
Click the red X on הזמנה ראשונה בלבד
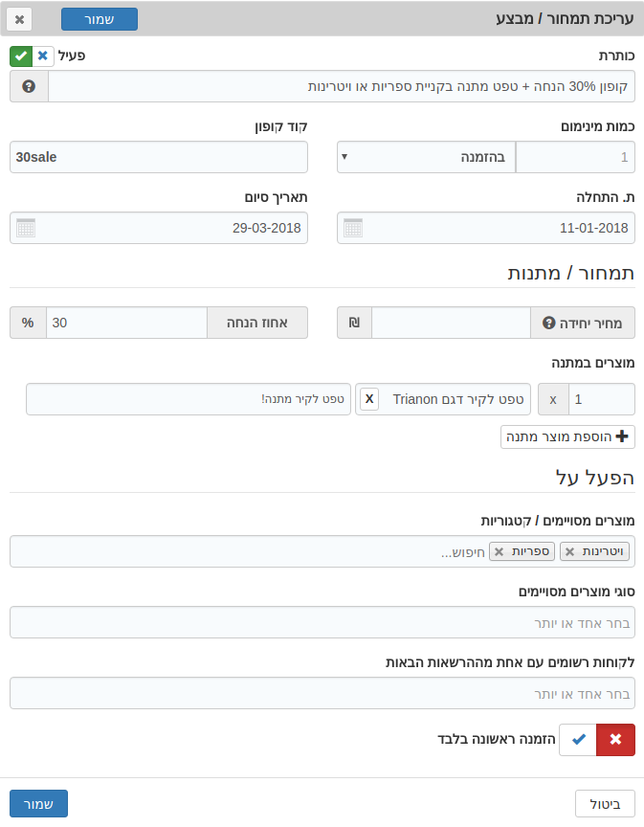tap(615, 740)
